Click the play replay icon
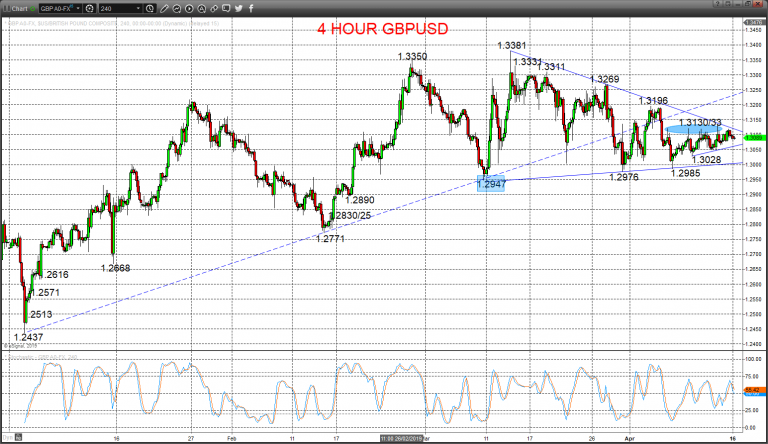 (189, 9)
